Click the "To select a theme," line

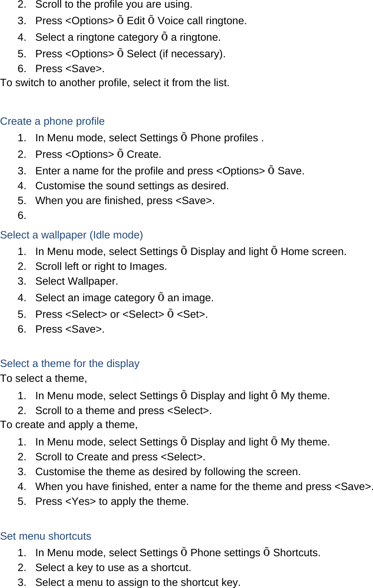(x=43, y=378)
